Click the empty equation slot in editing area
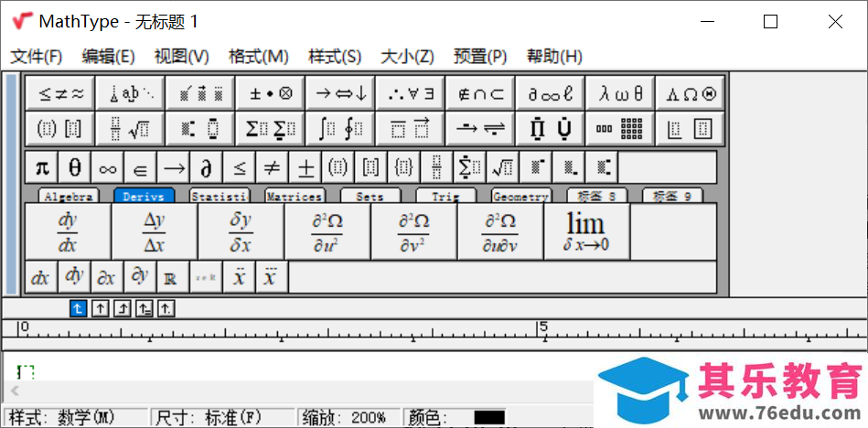868x428 pixels. [x=26, y=371]
